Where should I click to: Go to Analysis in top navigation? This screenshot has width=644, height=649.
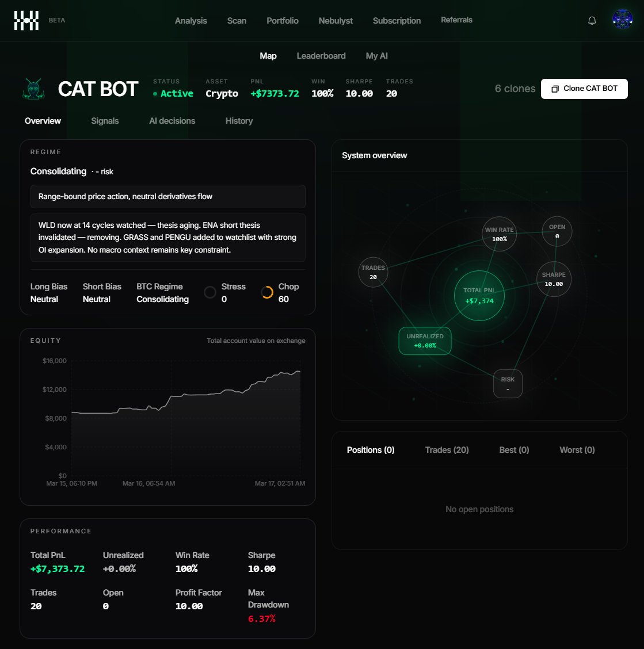[x=191, y=21]
